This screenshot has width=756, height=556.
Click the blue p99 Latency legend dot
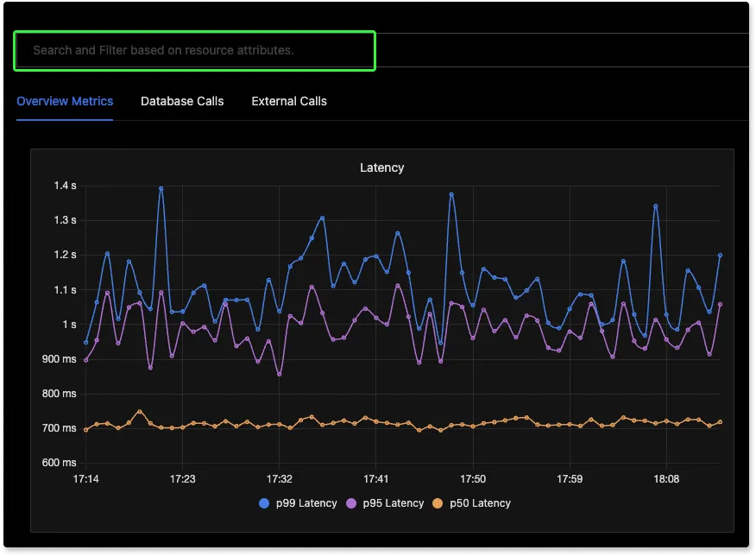tap(265, 503)
